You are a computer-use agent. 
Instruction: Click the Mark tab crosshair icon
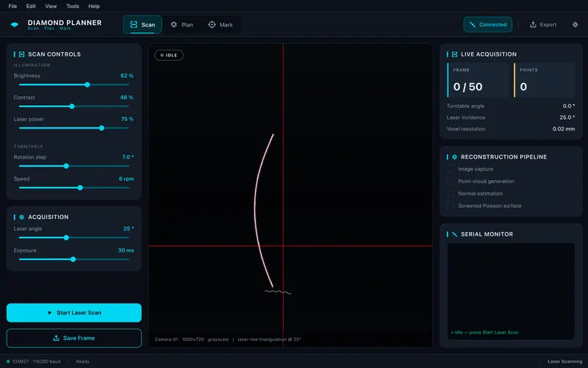pyautogui.click(x=212, y=25)
